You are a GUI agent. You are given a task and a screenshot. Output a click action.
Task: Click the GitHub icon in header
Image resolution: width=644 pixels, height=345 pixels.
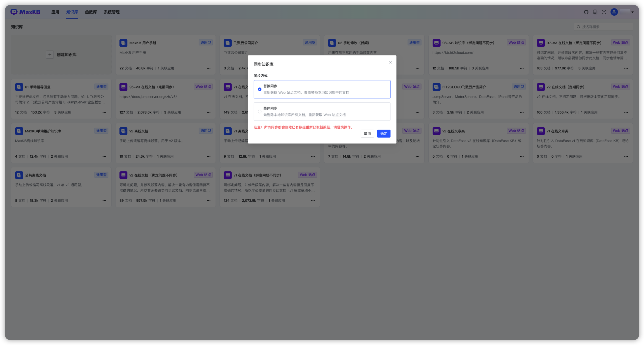(586, 12)
